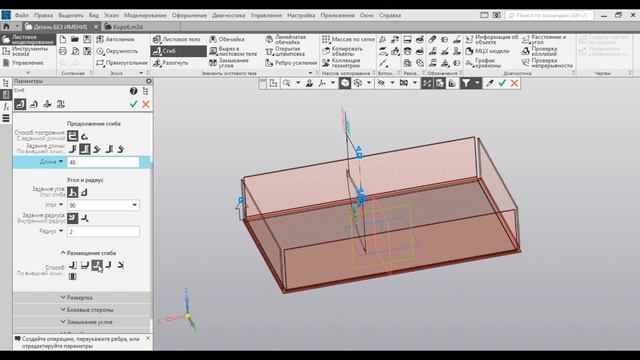Click the Радиус input field
This screenshot has width=640, height=360.
[x=103, y=231]
